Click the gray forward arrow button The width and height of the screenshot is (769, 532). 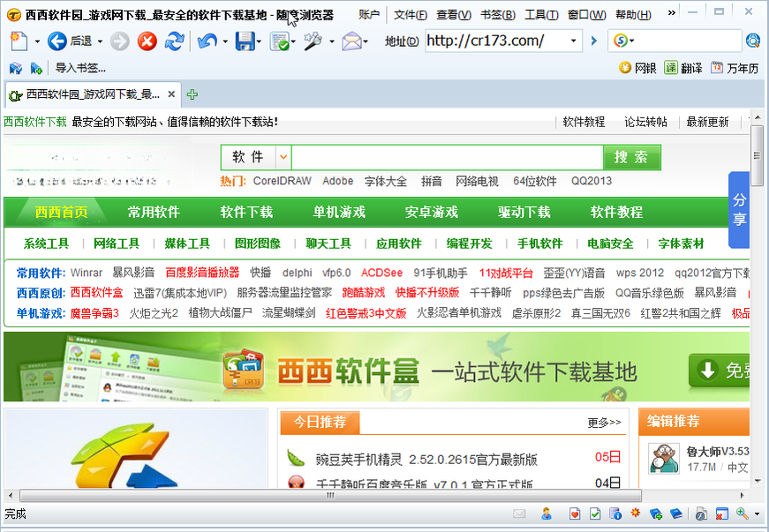point(120,41)
